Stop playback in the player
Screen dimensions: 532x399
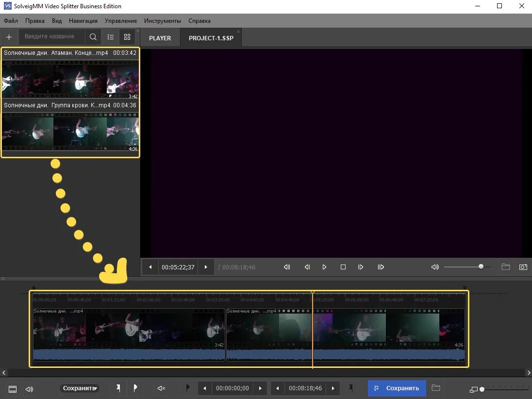click(343, 267)
